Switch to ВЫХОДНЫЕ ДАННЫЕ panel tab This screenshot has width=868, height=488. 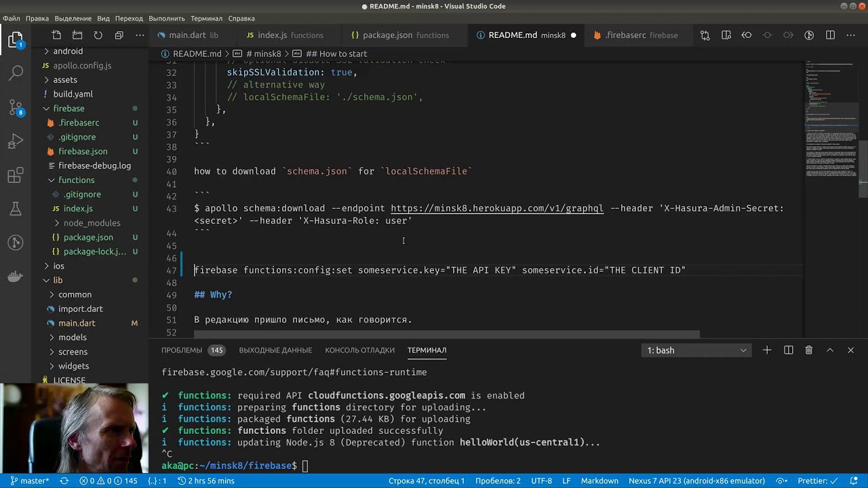point(275,350)
